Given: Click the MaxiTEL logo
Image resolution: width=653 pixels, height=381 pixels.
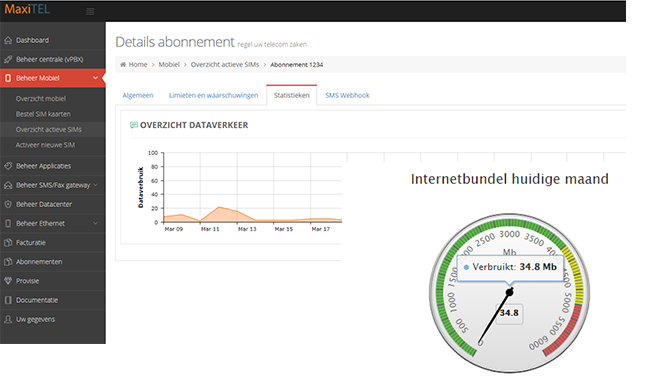Looking at the screenshot, I should pos(27,9).
